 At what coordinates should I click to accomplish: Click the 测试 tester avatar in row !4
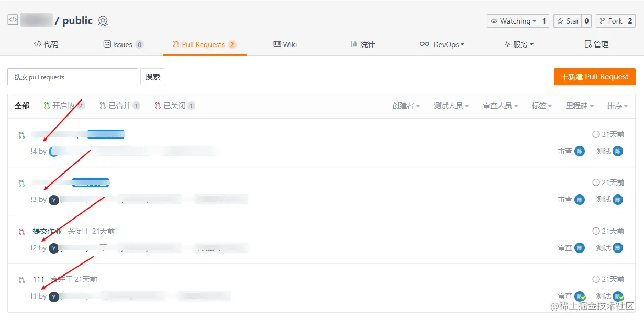click(618, 151)
